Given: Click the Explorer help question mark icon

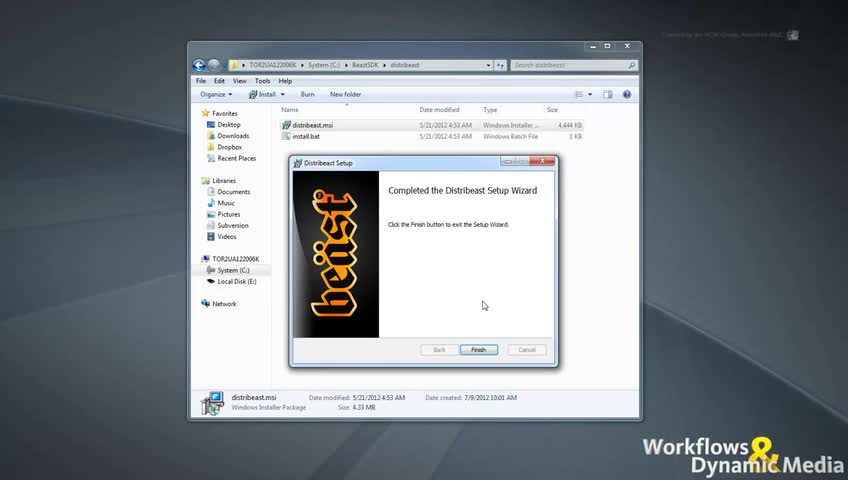Looking at the screenshot, I should coord(627,95).
